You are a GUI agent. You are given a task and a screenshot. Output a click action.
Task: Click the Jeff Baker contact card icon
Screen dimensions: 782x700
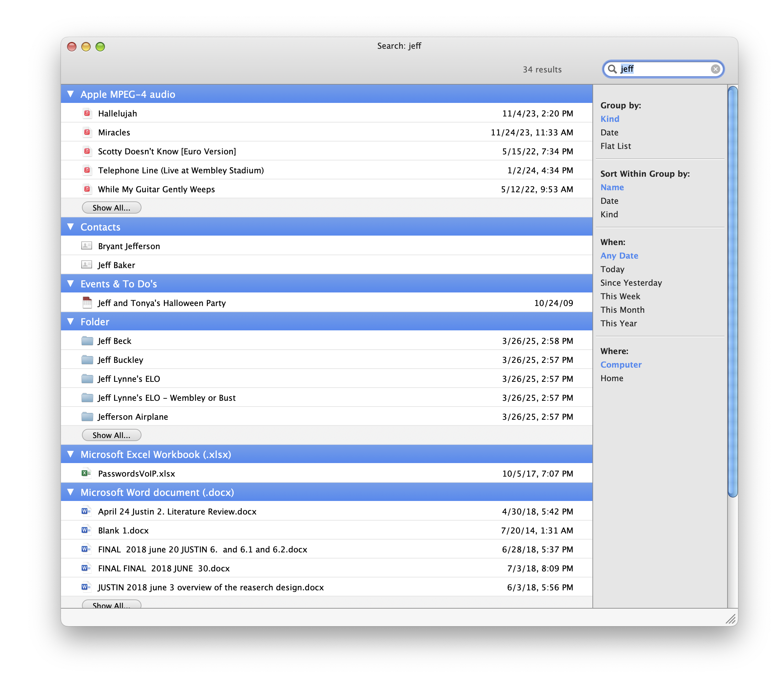pyautogui.click(x=87, y=265)
